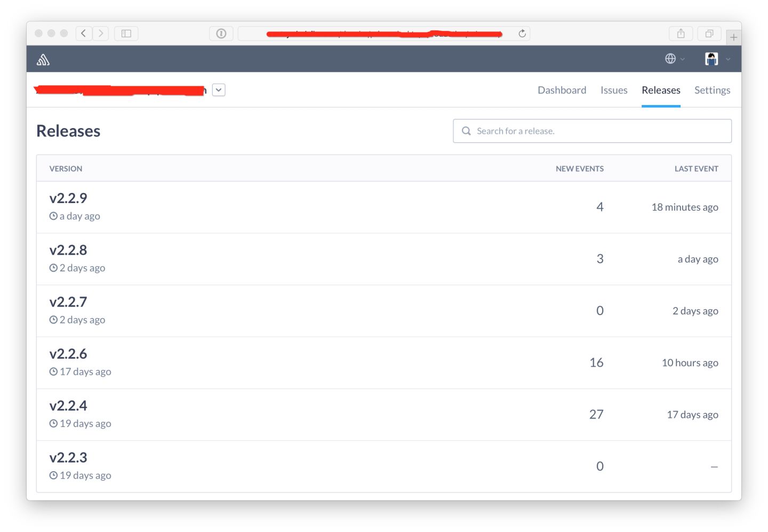Click the LAST EVENT column header

click(x=696, y=168)
